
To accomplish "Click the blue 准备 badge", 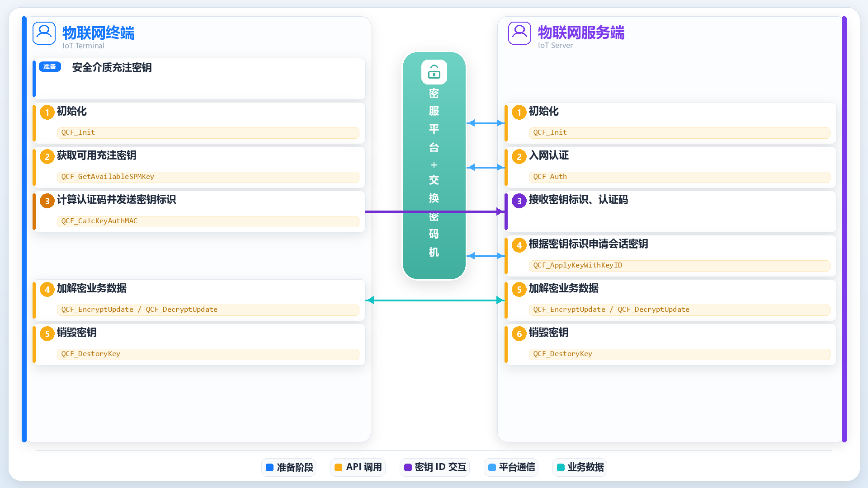I will point(50,67).
